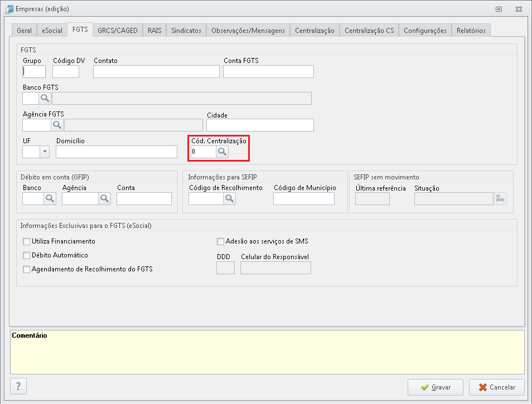The height and width of the screenshot is (404, 532).
Task: Switch to the eSocial tab
Action: (52, 31)
